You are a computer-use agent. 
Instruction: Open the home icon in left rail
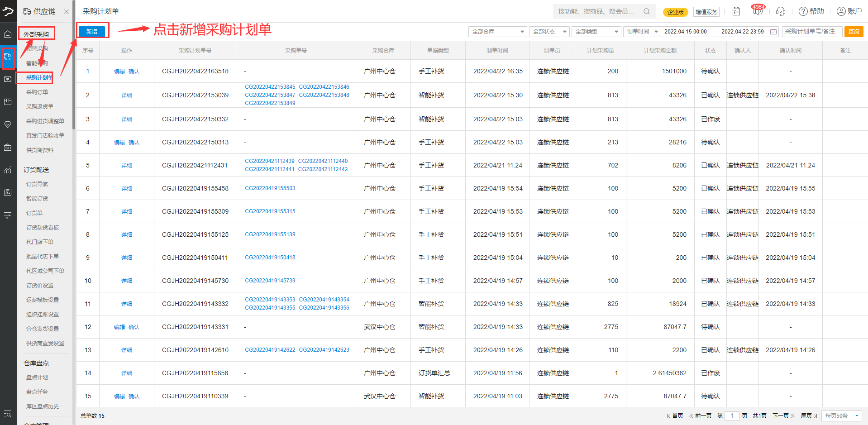[x=8, y=34]
